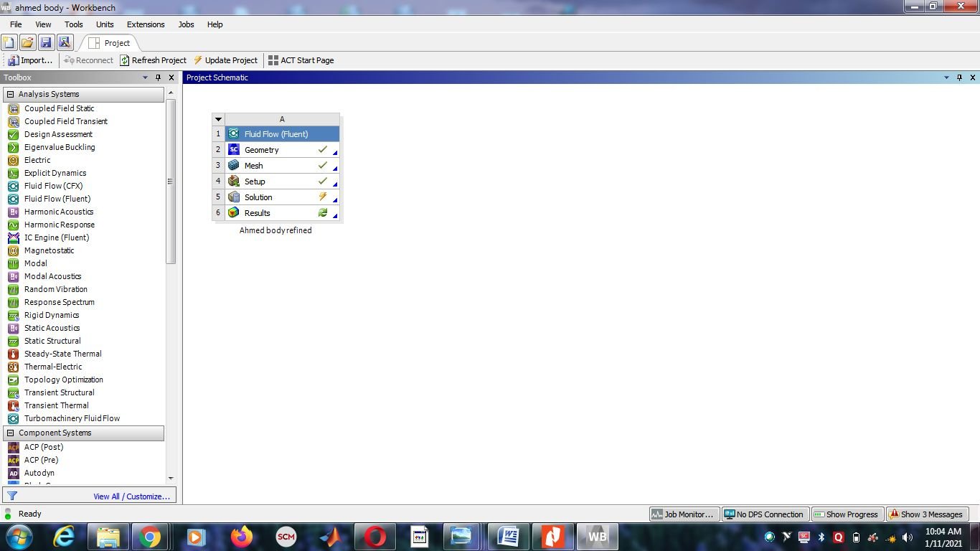Click the Results cell icon
Viewport: 980px width, 551px height.
pos(233,212)
